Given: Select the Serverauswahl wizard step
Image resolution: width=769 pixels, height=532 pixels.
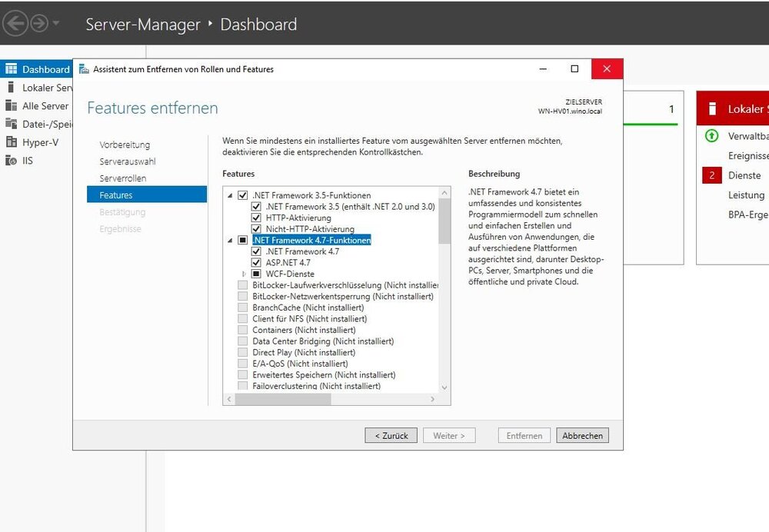Looking at the screenshot, I should (x=127, y=161).
